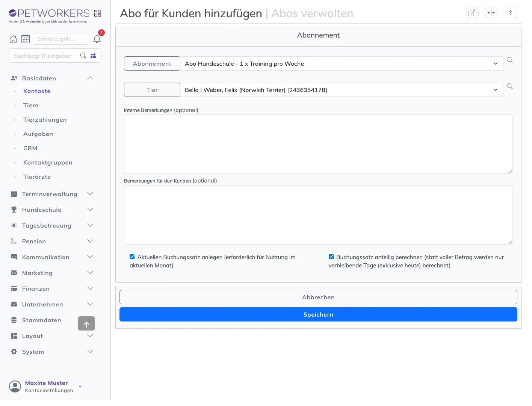Expand the Terminverwaltung menu section
This screenshot has width=532, height=406.
coord(52,194)
